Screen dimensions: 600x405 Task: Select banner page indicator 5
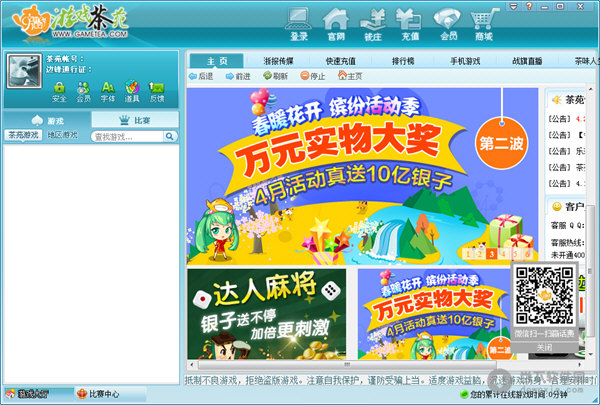click(x=515, y=254)
